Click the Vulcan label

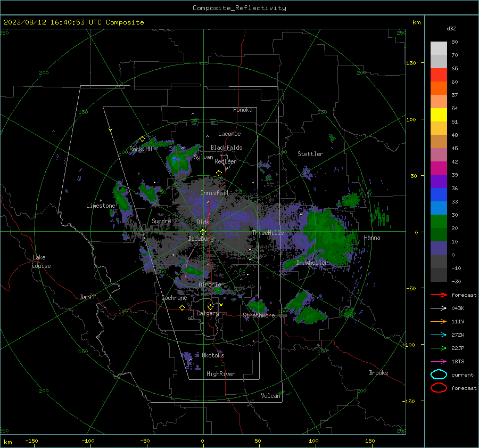coord(270,396)
